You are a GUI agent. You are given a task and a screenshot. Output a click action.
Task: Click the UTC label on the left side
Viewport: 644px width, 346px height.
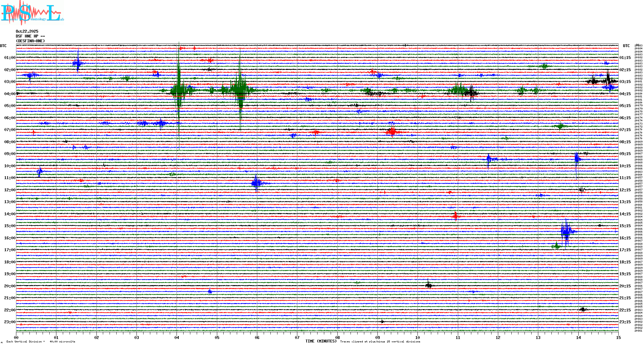coord(3,46)
